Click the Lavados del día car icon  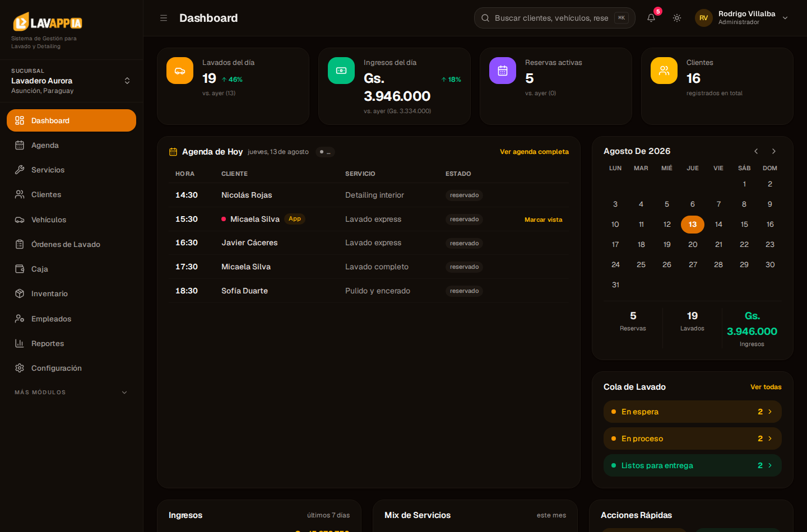coord(180,71)
